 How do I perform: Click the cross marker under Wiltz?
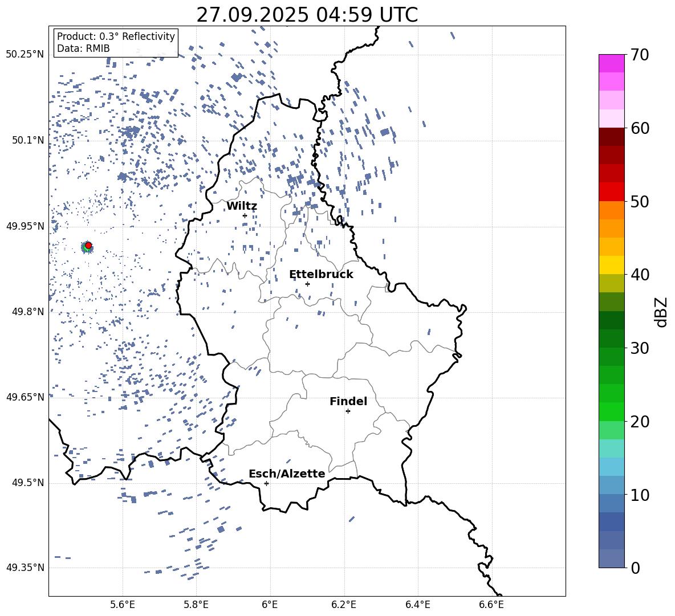[x=245, y=215]
